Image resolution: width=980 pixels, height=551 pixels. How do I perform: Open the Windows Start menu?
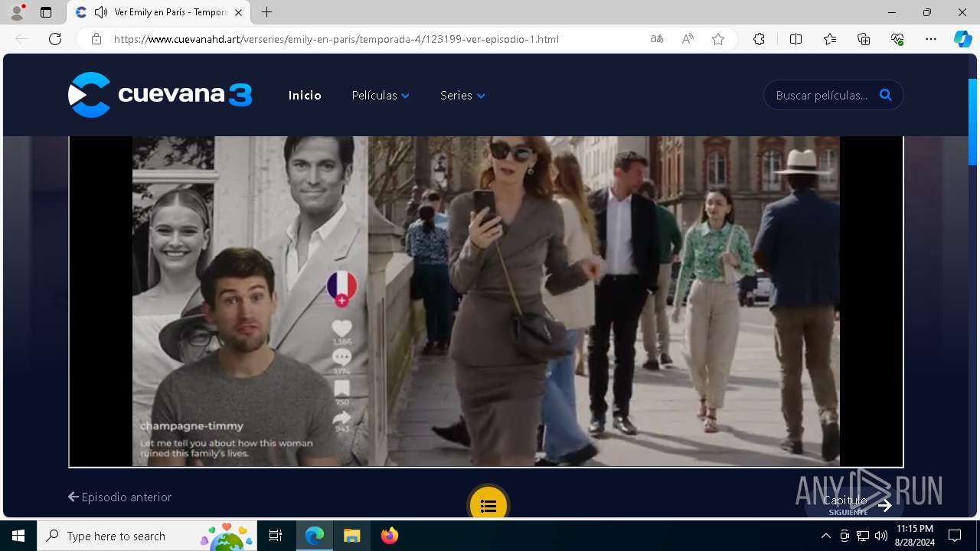[x=18, y=536]
